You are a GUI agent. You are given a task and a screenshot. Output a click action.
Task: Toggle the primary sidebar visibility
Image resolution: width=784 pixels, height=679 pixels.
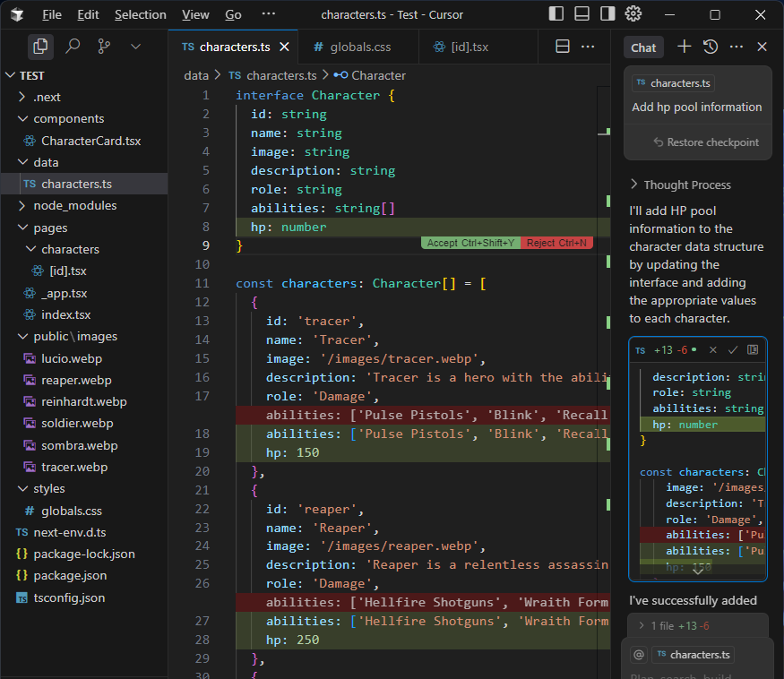pos(556,14)
